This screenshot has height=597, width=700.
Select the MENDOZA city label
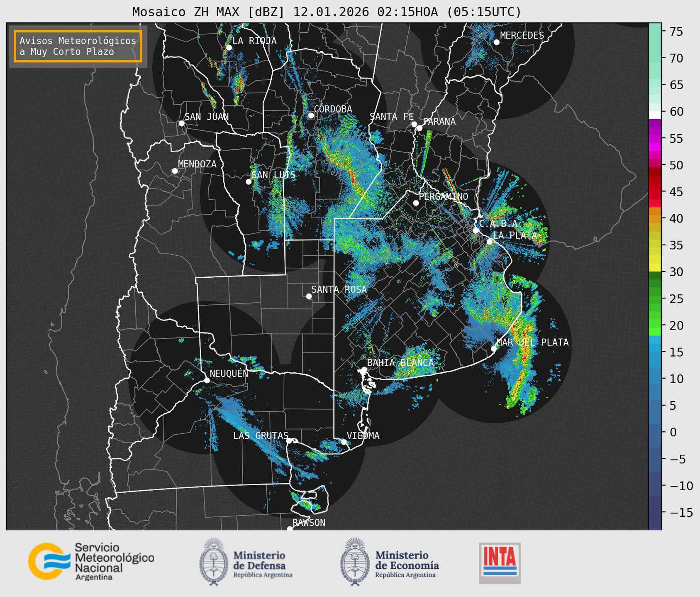tap(197, 164)
